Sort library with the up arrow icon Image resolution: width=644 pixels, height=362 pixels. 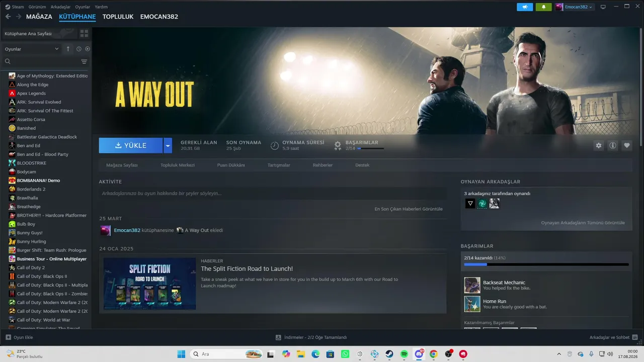(x=68, y=49)
